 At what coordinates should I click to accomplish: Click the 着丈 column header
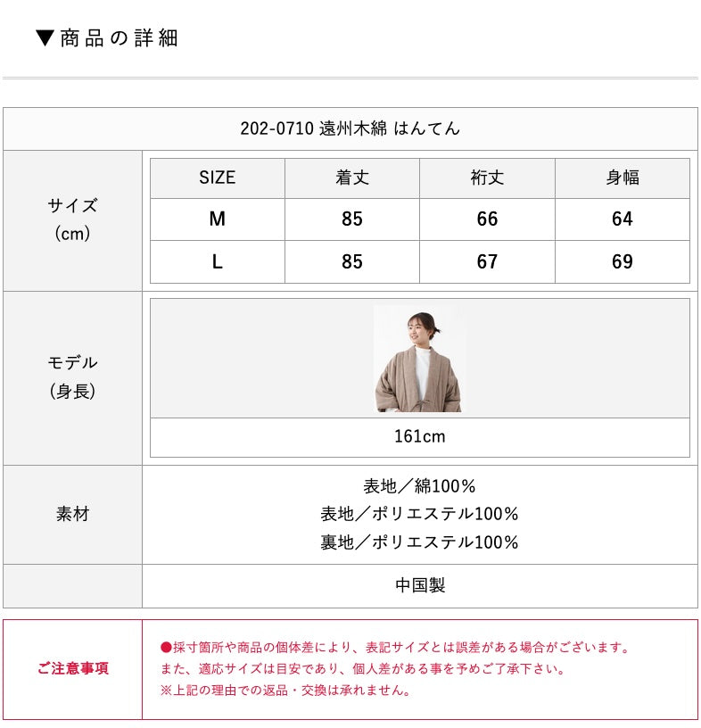click(352, 178)
